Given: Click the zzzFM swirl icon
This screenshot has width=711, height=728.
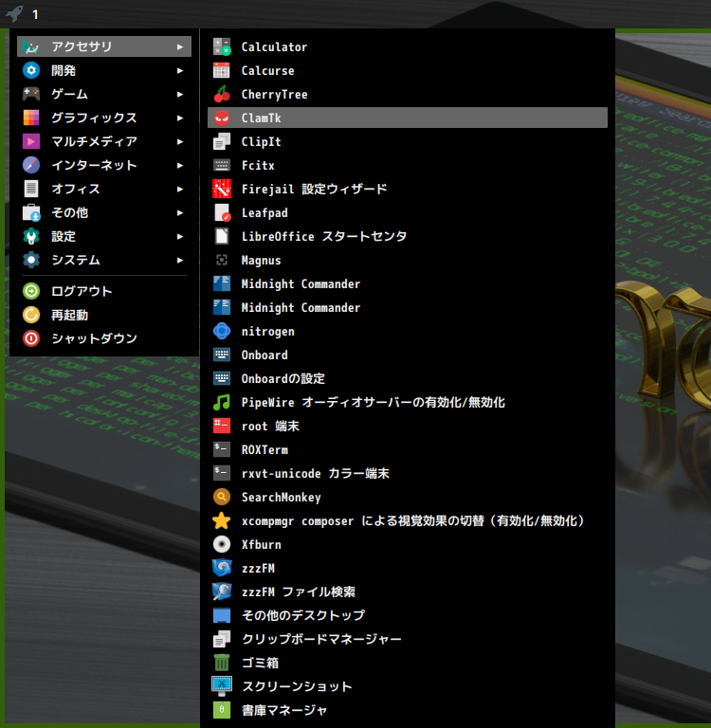Looking at the screenshot, I should click(x=222, y=568).
